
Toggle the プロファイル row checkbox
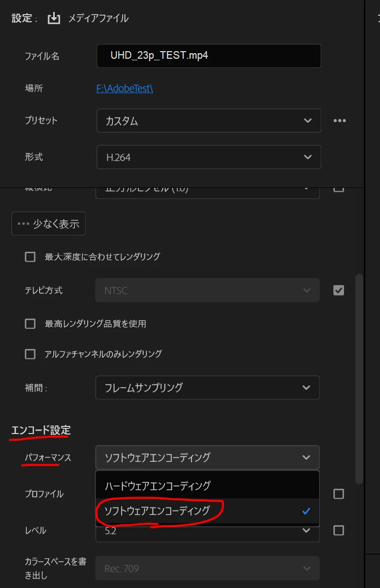(x=339, y=494)
